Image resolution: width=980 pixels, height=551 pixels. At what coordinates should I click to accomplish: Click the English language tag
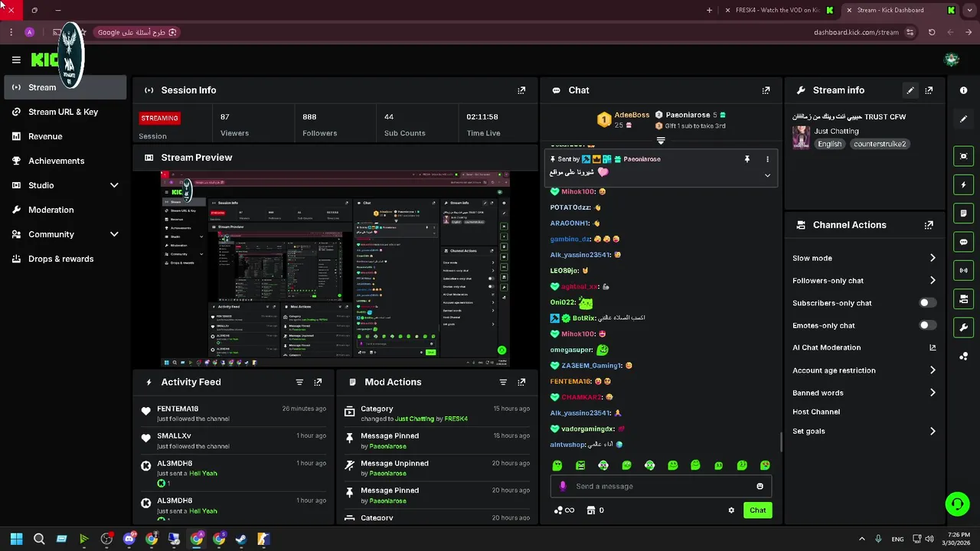point(829,144)
